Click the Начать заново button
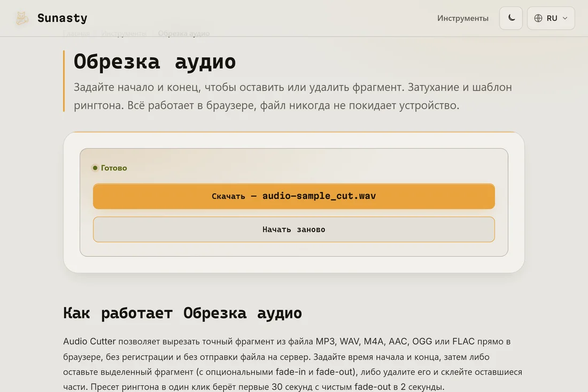The width and height of the screenshot is (588, 392). tap(293, 229)
